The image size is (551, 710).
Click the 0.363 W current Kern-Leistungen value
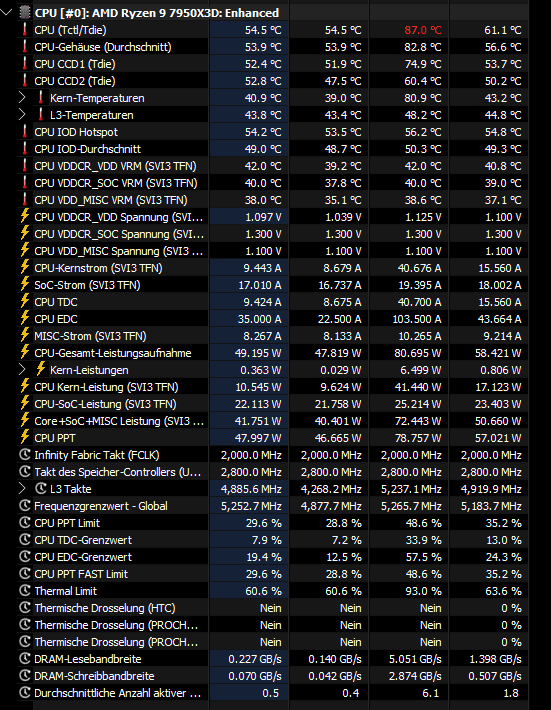pos(261,370)
